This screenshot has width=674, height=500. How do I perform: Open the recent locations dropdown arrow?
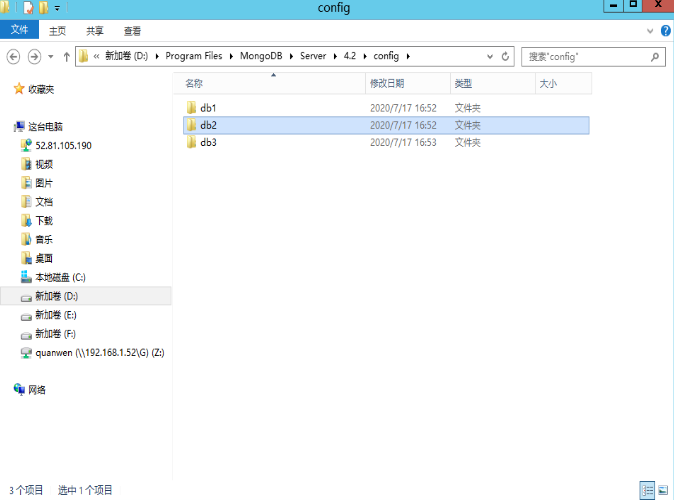(x=51, y=57)
